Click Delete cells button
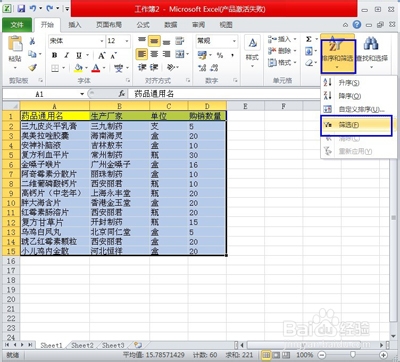 click(282, 51)
